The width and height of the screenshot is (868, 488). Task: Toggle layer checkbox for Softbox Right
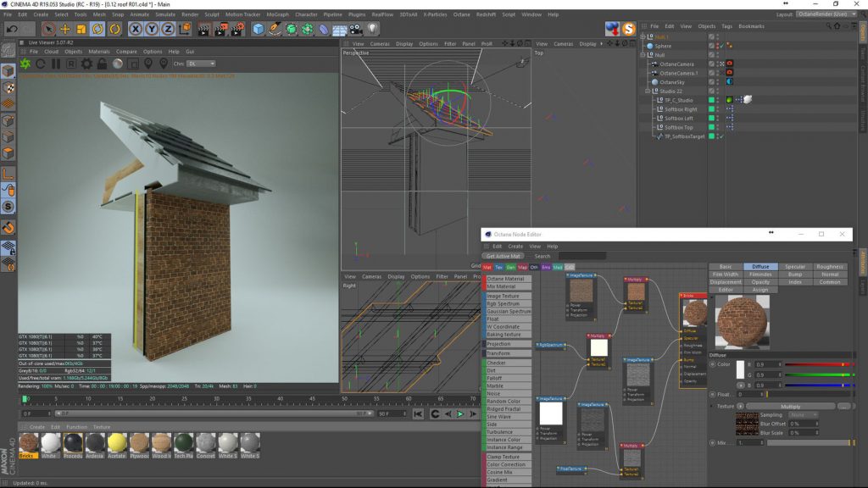[712, 109]
